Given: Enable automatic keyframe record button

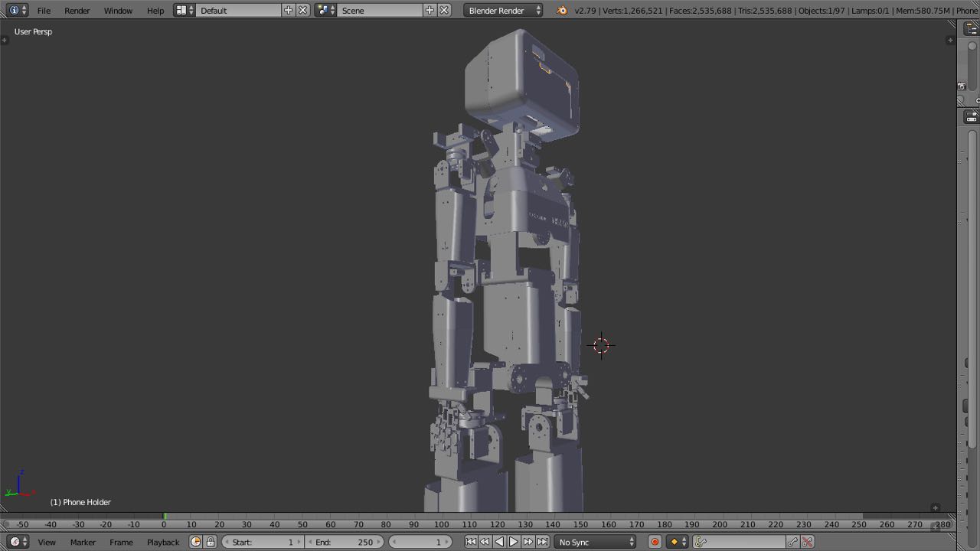Looking at the screenshot, I should click(655, 542).
